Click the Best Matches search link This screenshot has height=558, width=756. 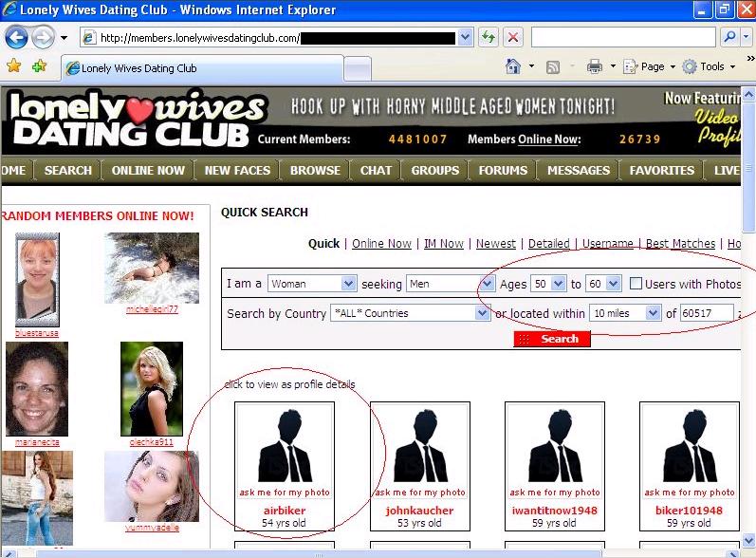pos(680,244)
